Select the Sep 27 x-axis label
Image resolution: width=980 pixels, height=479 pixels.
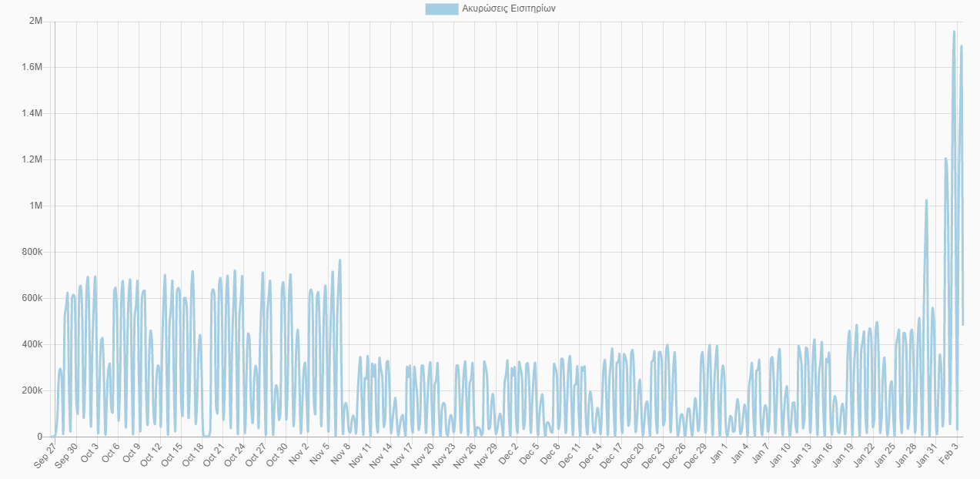46,455
